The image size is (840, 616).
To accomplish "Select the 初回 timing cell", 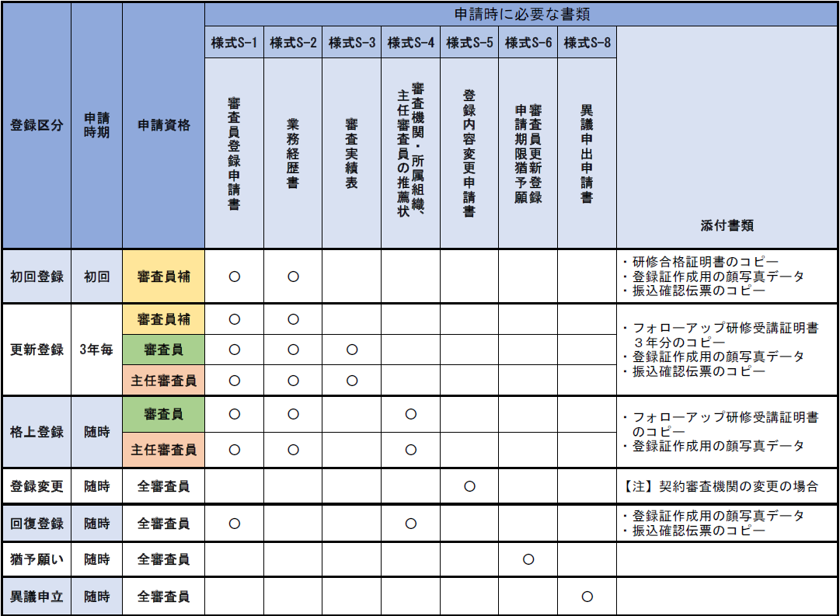I will pyautogui.click(x=96, y=277).
